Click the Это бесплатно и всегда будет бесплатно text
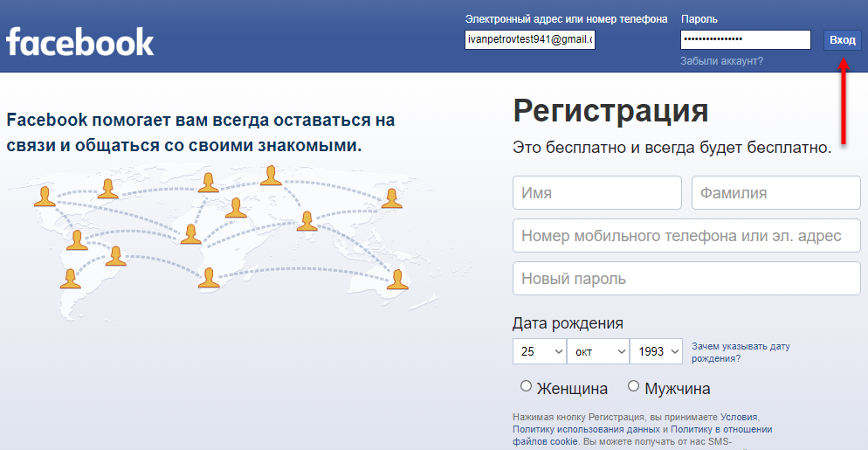 coord(672,148)
